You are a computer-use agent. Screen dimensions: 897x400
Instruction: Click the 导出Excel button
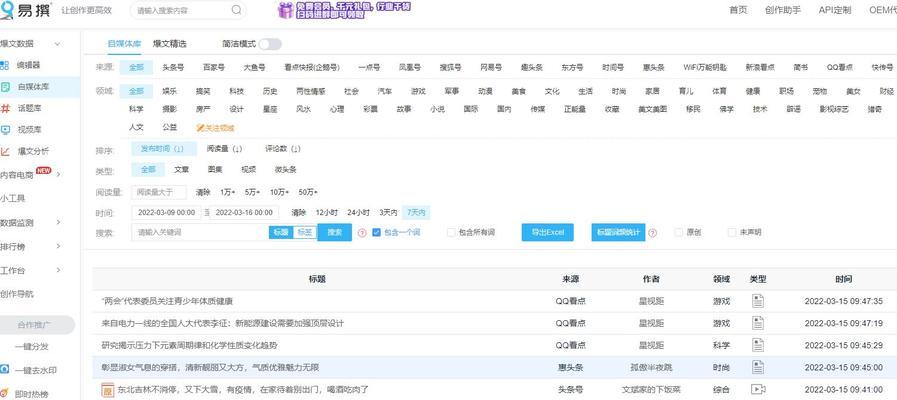tap(547, 232)
